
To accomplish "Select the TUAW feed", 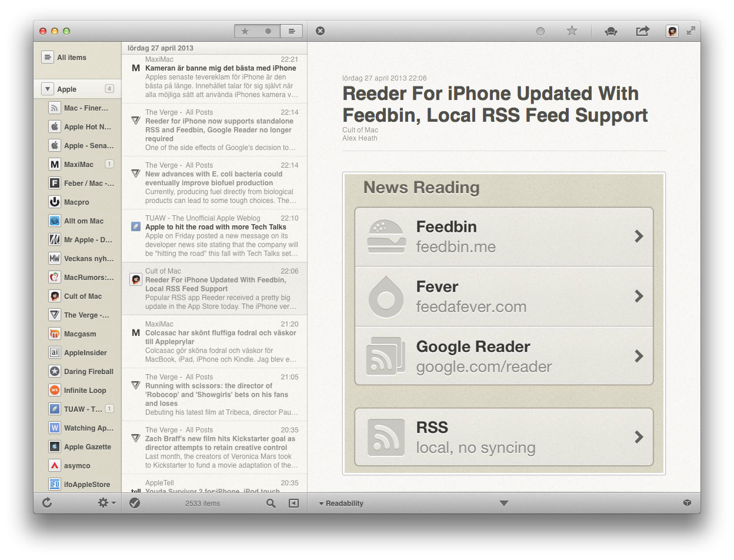I will 78,409.
